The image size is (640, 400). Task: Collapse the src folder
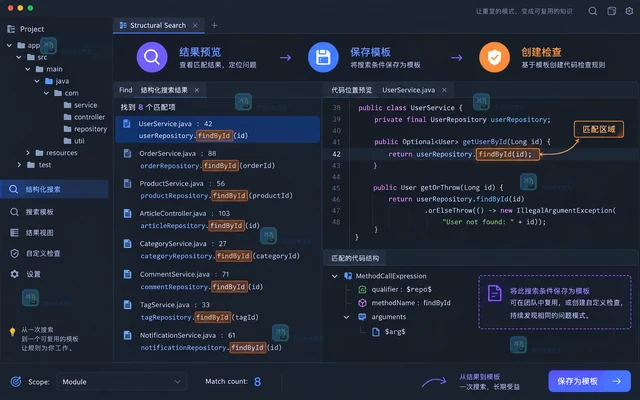(x=18, y=57)
